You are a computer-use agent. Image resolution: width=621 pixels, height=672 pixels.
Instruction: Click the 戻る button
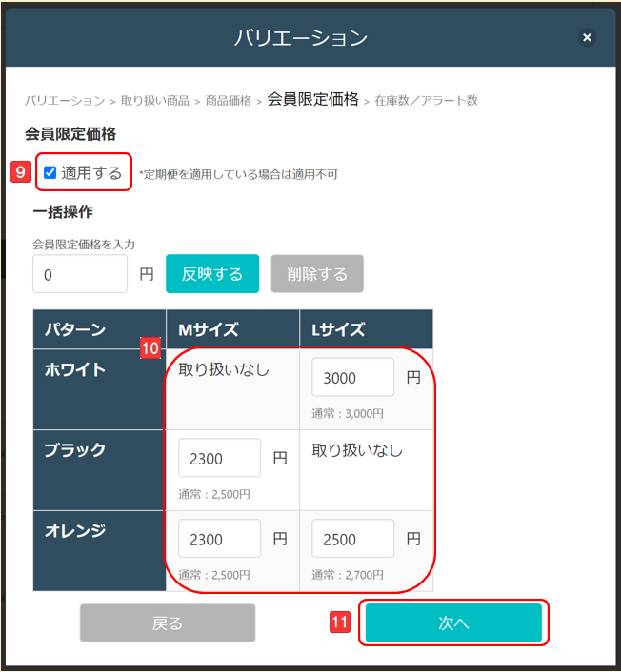pyautogui.click(x=168, y=623)
